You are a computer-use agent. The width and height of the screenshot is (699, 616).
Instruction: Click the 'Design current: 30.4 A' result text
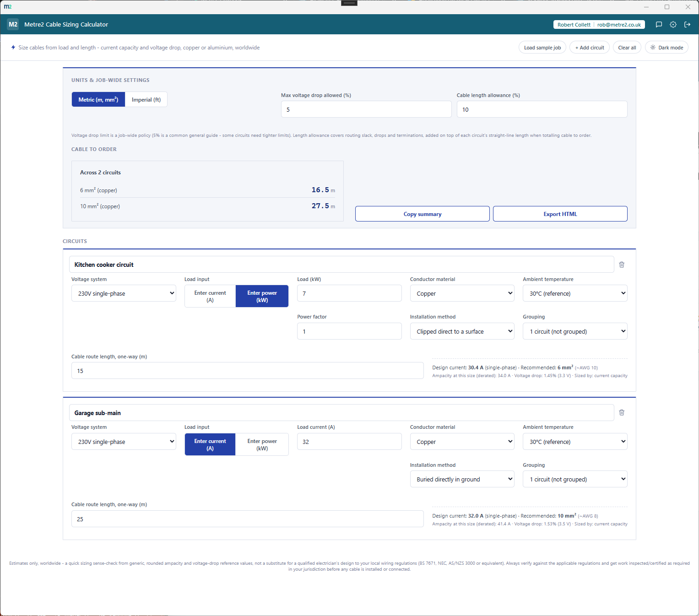(x=458, y=367)
